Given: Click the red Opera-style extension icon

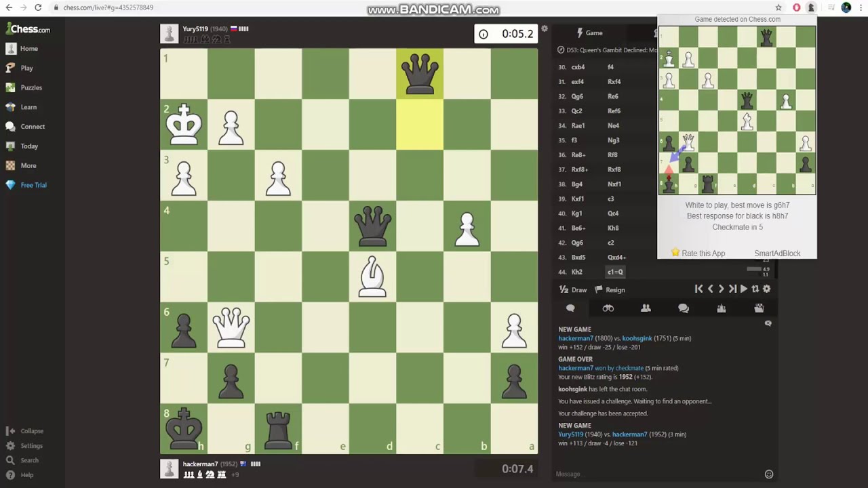Looking at the screenshot, I should [797, 7].
